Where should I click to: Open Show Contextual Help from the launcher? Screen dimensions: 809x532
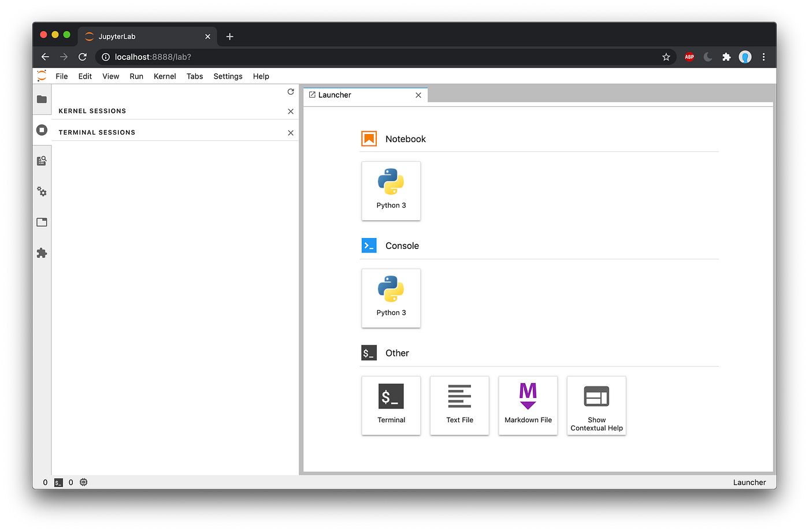click(596, 405)
